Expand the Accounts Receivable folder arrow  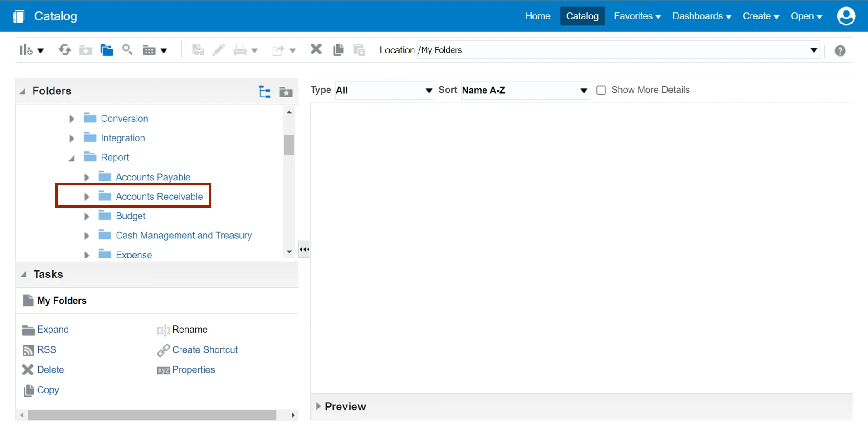pos(87,197)
